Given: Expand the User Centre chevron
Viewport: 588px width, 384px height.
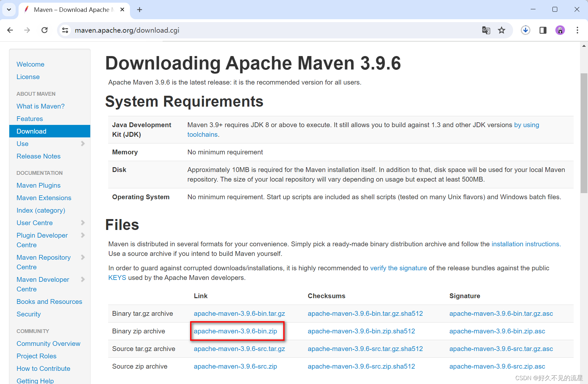Looking at the screenshot, I should tap(83, 223).
